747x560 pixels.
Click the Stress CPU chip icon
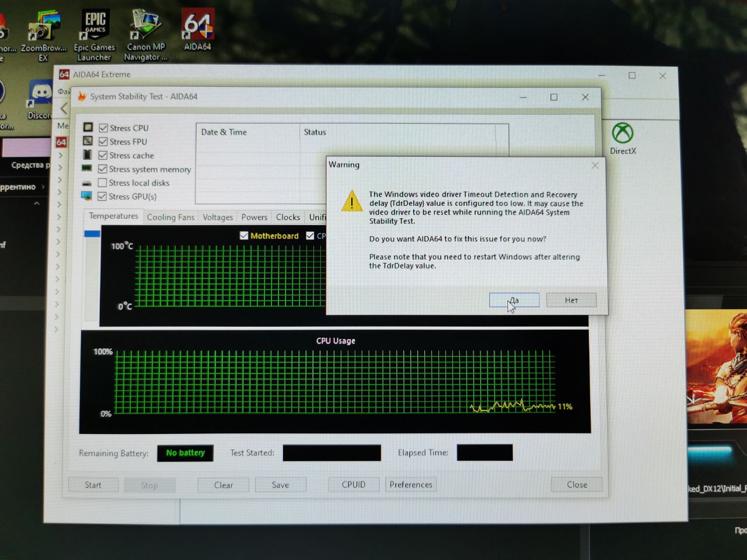(x=88, y=127)
